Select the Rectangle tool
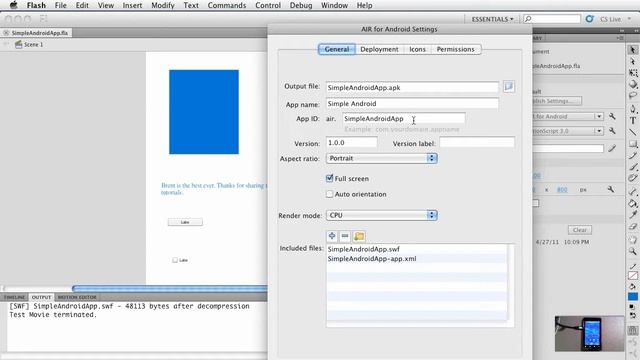Screen dimensions: 640x360 pos(633,144)
